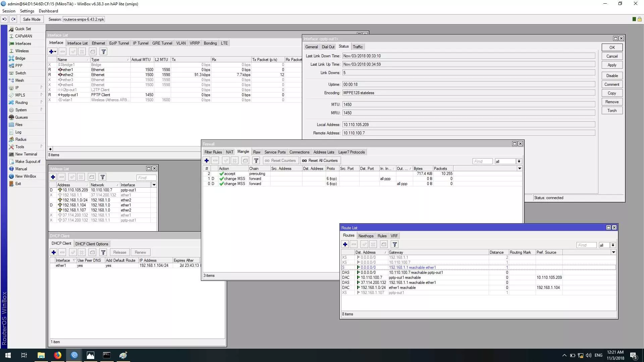This screenshot has width=644, height=362.
Task: Click Release in DHCP Client
Action: click(119, 252)
